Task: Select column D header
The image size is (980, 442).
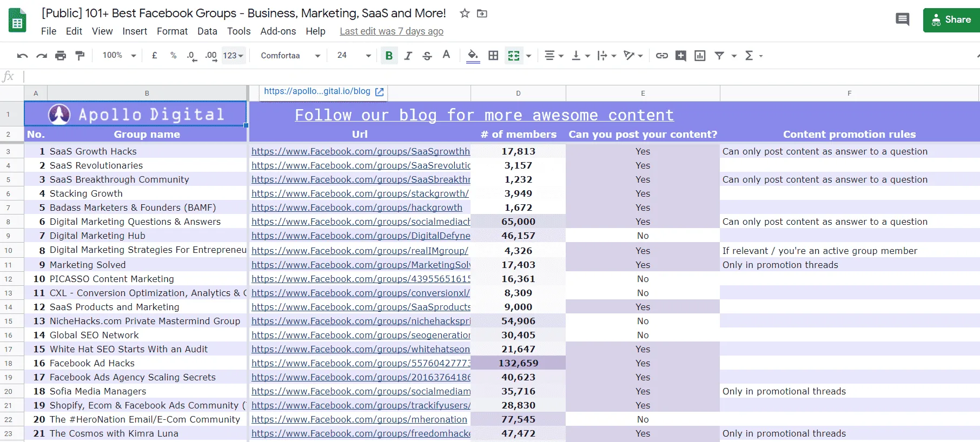Action: tap(518, 93)
